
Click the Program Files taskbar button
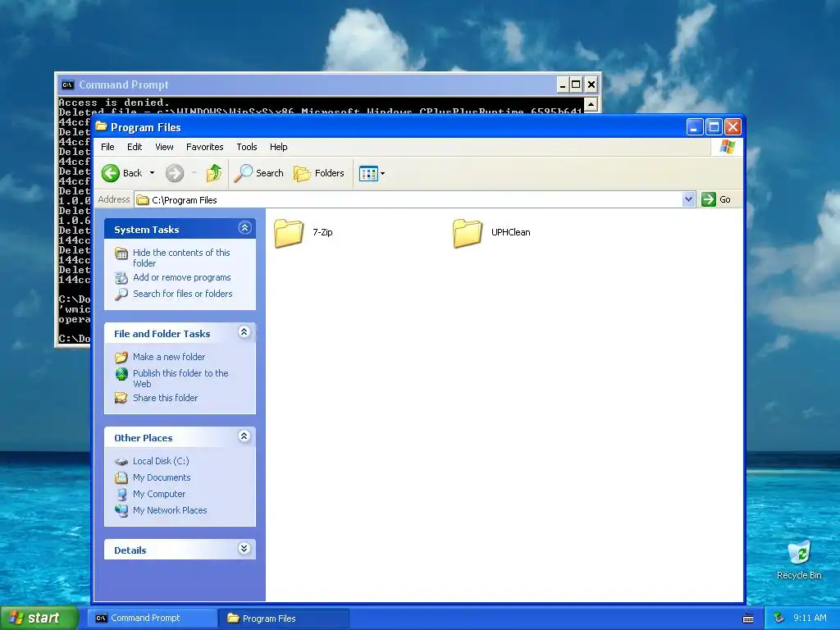click(x=284, y=618)
